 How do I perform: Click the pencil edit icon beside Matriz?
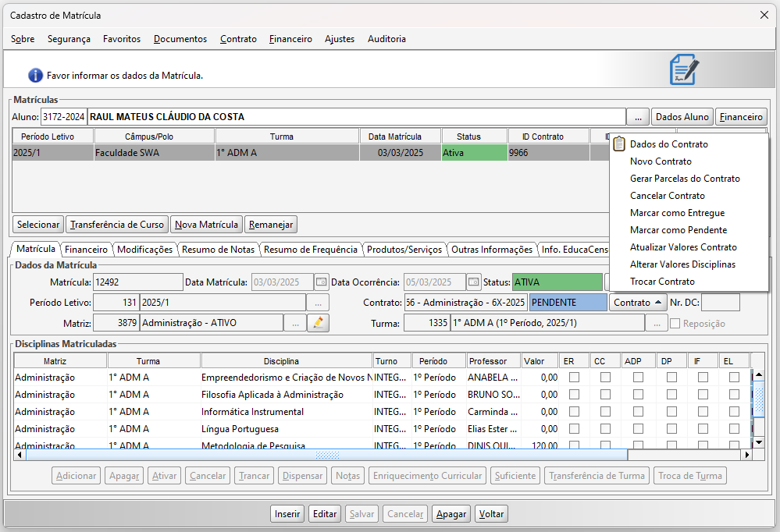click(319, 323)
